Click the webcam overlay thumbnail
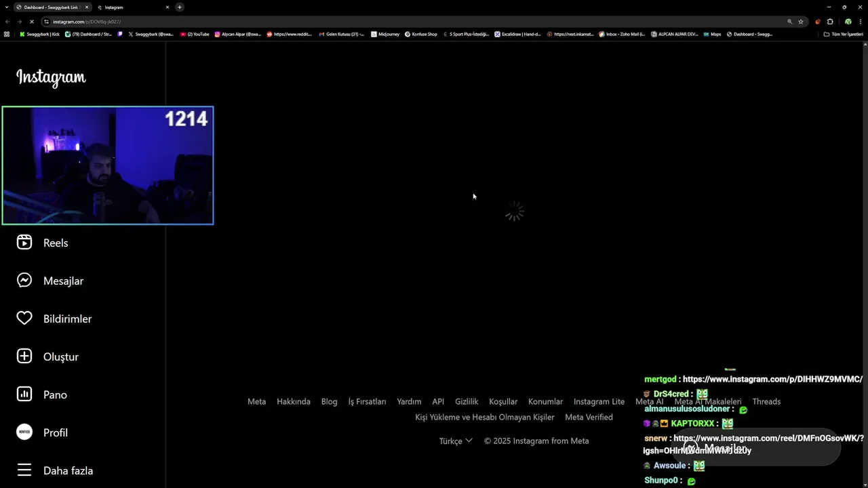Image resolution: width=868 pixels, height=488 pixels. (108, 165)
